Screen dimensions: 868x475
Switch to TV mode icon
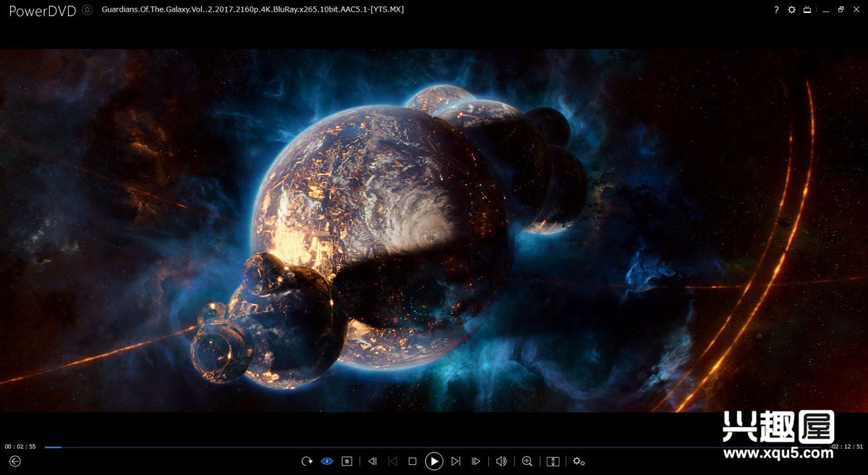click(807, 10)
